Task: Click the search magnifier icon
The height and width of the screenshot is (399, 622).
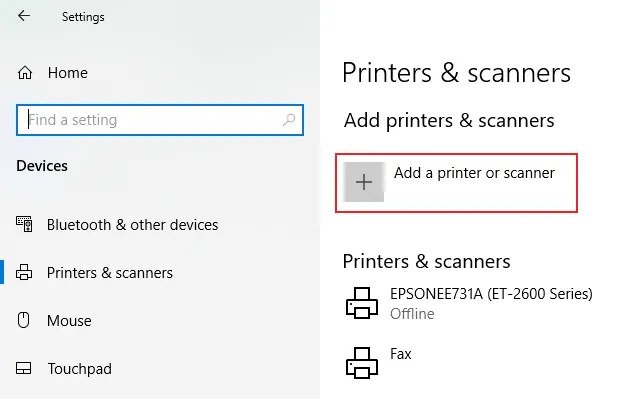Action: (289, 120)
